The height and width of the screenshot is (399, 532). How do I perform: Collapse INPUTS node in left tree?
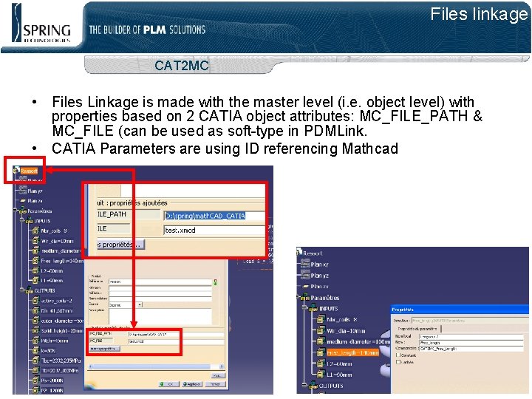point(22,220)
